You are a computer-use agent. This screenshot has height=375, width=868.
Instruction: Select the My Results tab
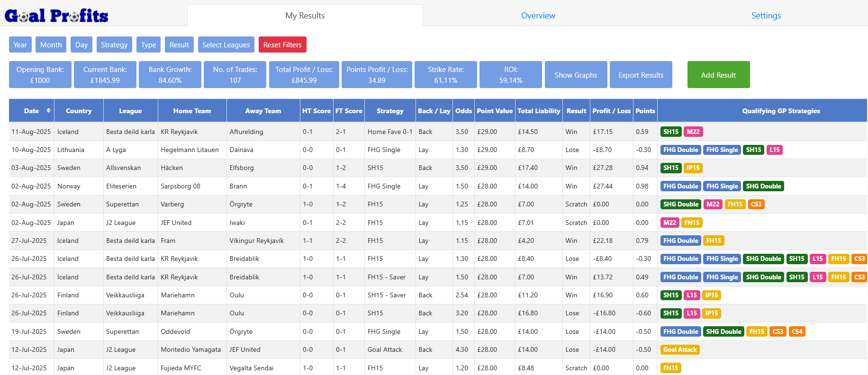(x=305, y=16)
